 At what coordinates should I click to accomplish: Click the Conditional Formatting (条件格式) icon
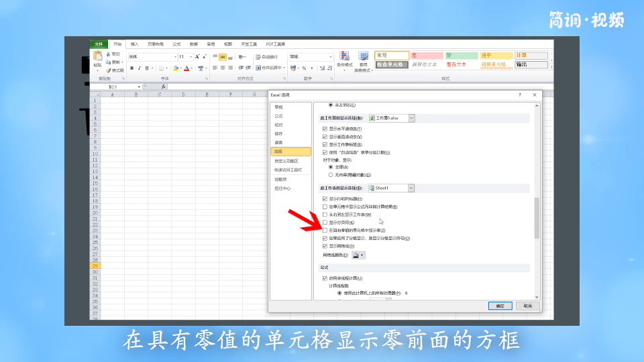pyautogui.click(x=344, y=60)
